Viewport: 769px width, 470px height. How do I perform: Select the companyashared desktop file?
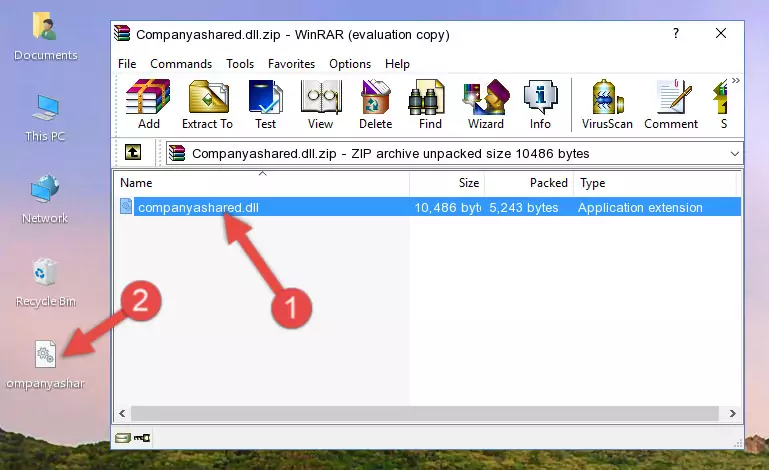(x=45, y=366)
